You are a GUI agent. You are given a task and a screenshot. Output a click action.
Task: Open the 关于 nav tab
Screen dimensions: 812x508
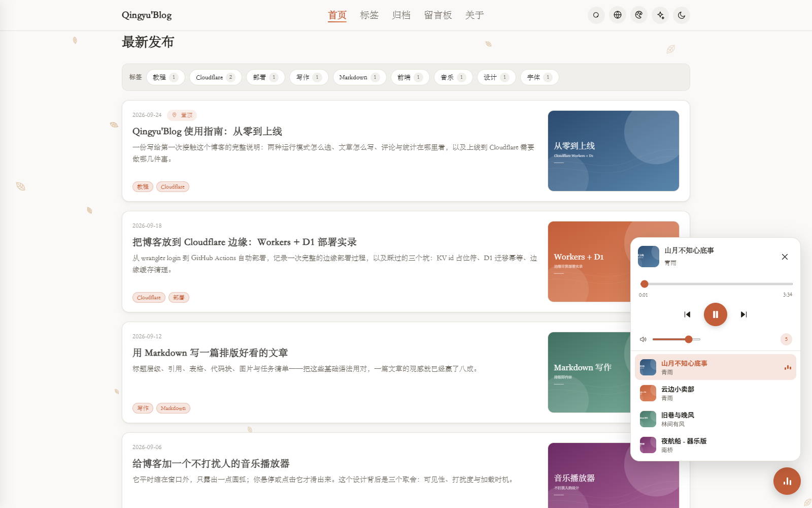click(475, 15)
